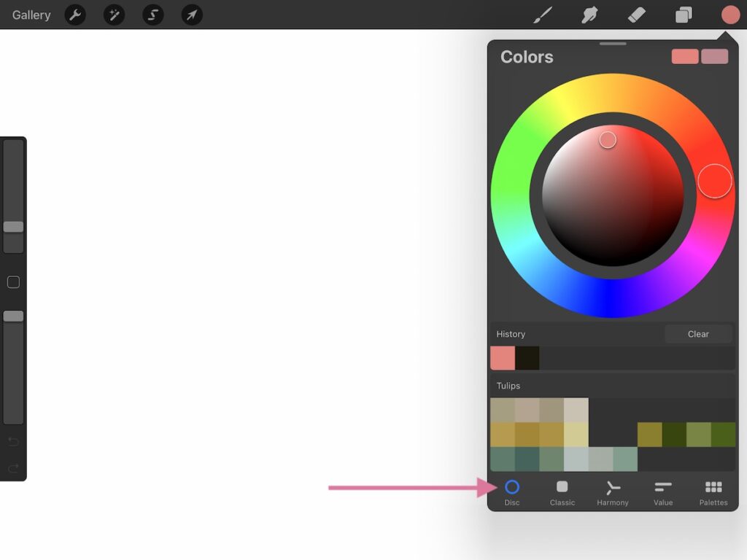Click the brush size slider handle
Image resolution: width=747 pixels, height=560 pixels.
tap(13, 227)
